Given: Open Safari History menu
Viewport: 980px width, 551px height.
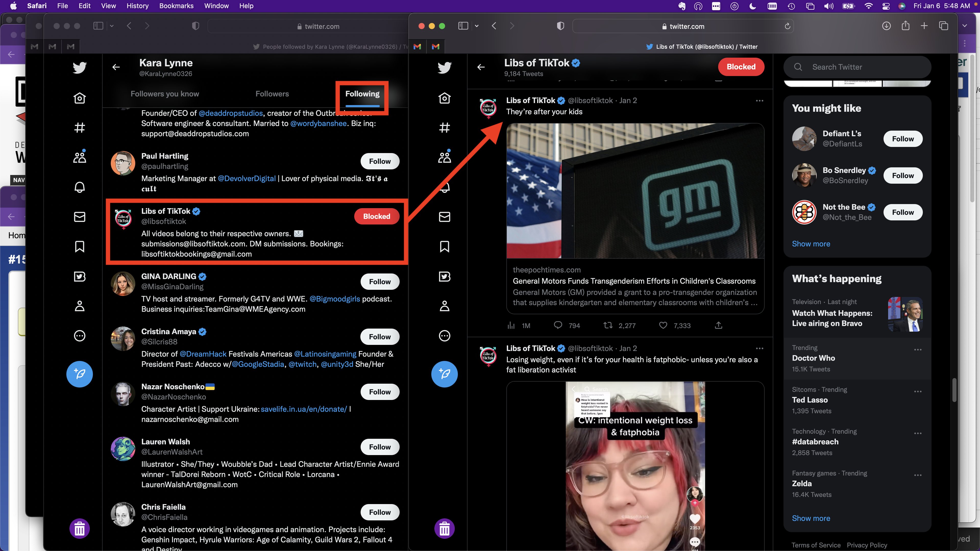Looking at the screenshot, I should click(137, 6).
